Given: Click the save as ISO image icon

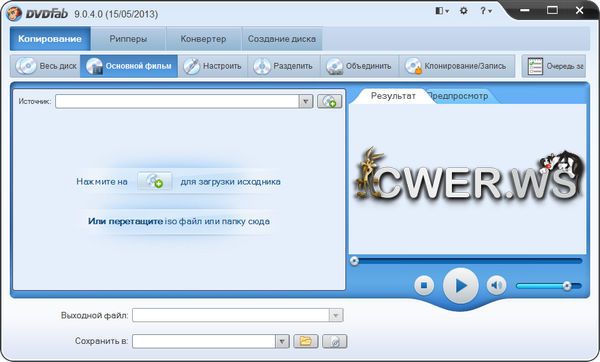Looking at the screenshot, I should [x=335, y=341].
